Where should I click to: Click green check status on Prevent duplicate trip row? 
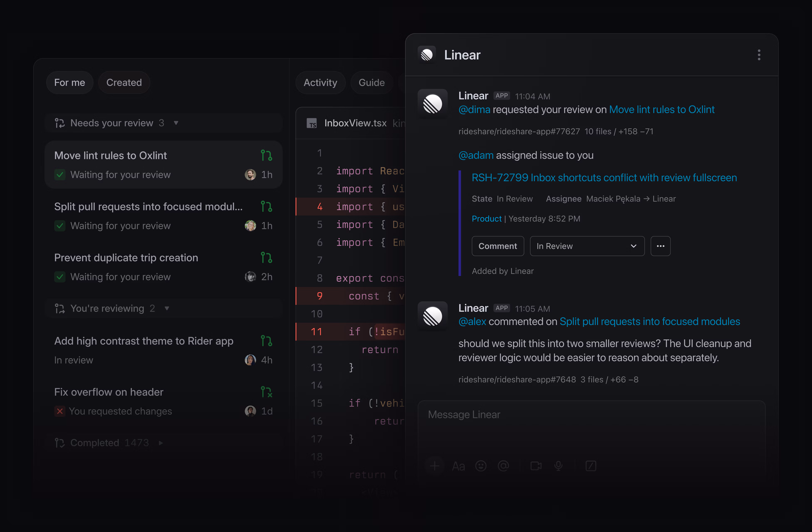point(60,277)
